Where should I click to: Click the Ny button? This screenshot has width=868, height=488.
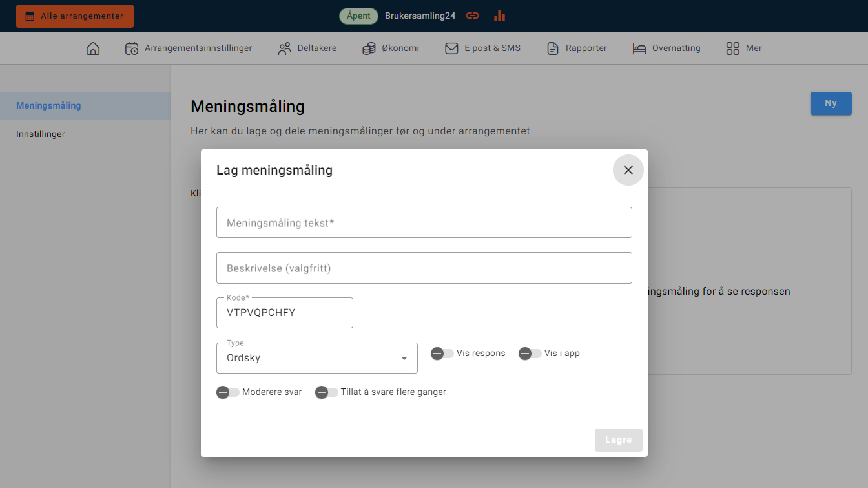(x=831, y=103)
